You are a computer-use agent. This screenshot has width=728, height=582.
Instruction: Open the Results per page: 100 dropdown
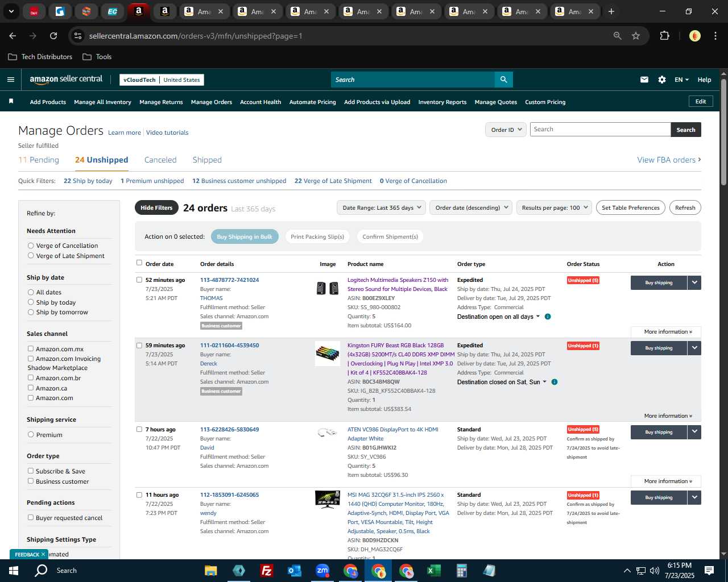554,207
